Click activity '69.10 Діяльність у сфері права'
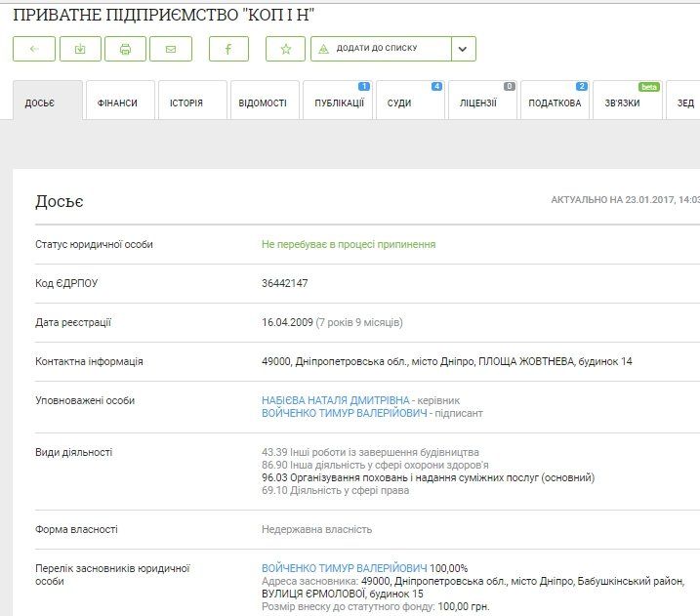The width and height of the screenshot is (700, 616). tap(335, 490)
